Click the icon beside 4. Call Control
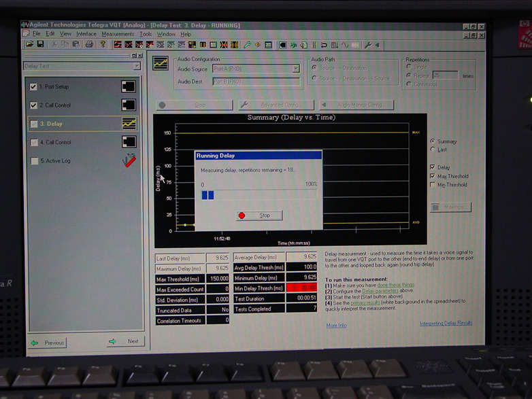Viewport: 532px width, 399px height. [129, 141]
